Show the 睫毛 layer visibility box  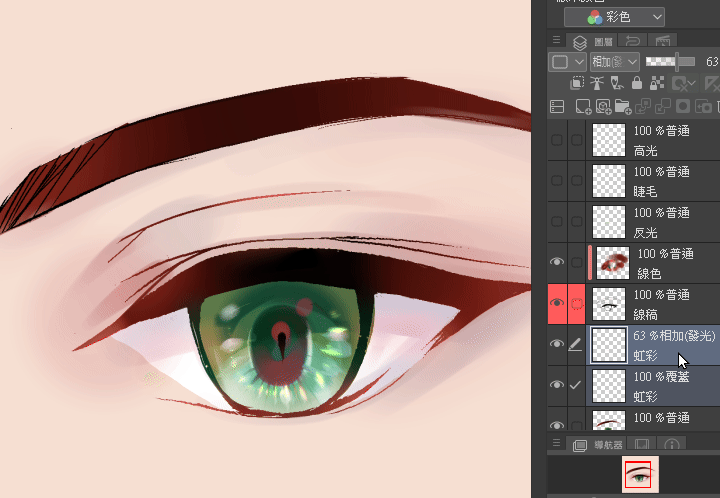(x=557, y=181)
